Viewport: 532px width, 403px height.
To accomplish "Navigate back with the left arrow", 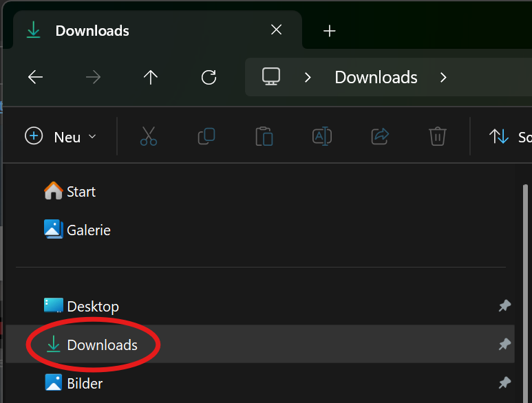I will pos(35,77).
